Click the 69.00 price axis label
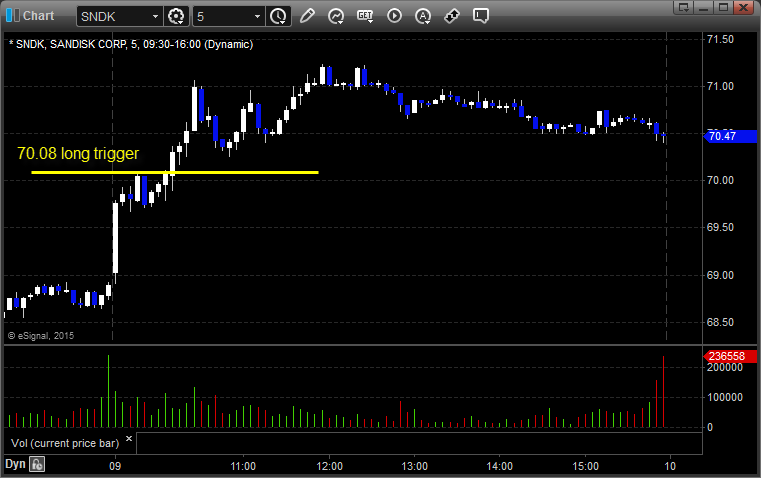 click(720, 275)
